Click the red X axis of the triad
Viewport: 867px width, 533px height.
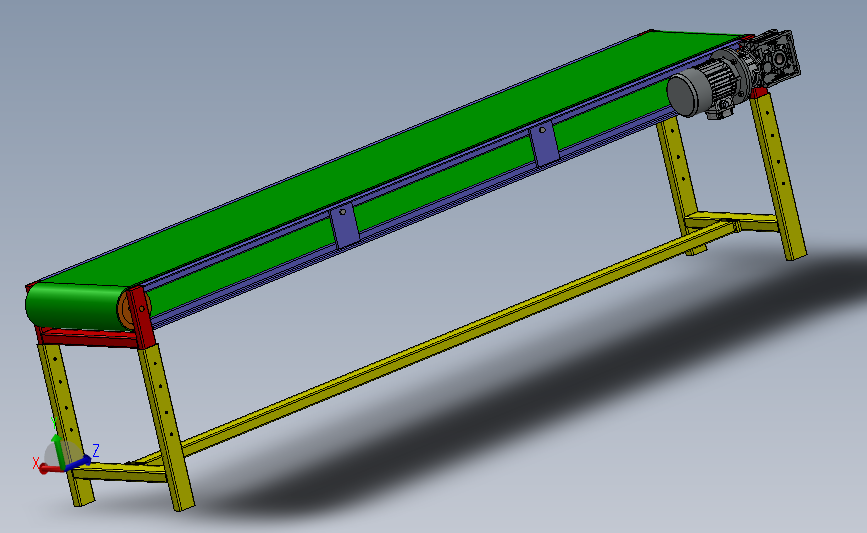(x=50, y=469)
